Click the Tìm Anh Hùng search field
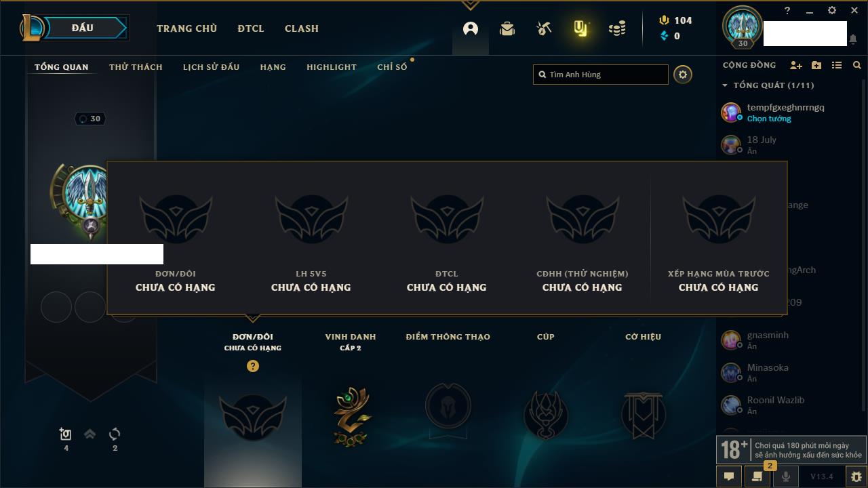Viewport: 868px width, 488px height. 601,75
